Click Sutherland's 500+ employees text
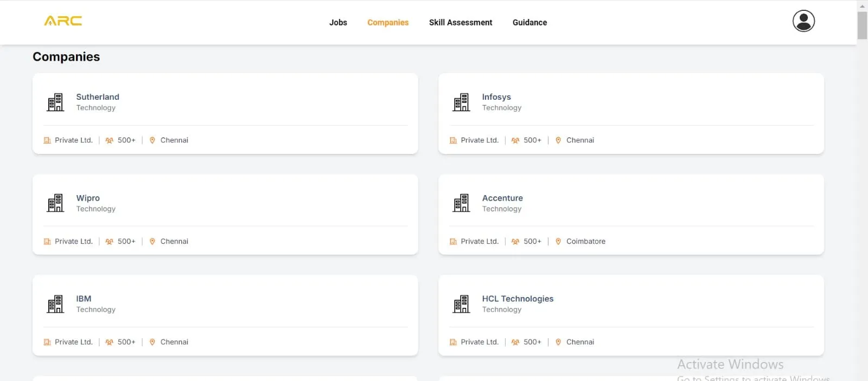This screenshot has height=381, width=868. [x=126, y=140]
